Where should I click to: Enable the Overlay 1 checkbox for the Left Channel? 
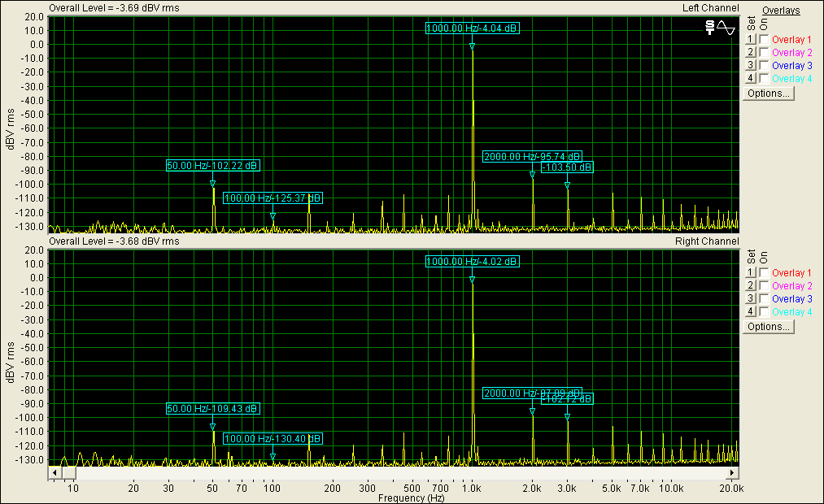(x=764, y=39)
